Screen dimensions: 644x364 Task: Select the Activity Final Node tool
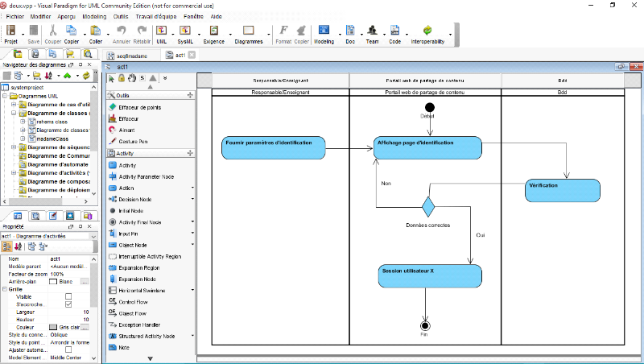click(139, 222)
